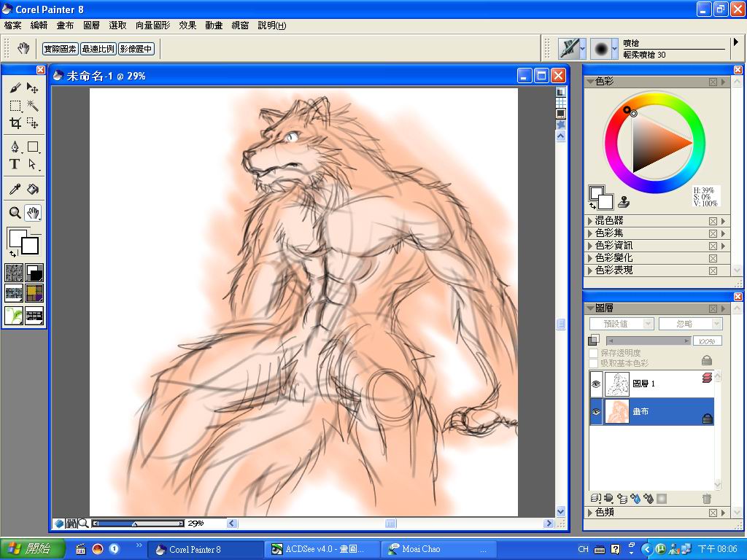Pick the Crop tool
This screenshot has height=560, width=747.
(x=15, y=123)
